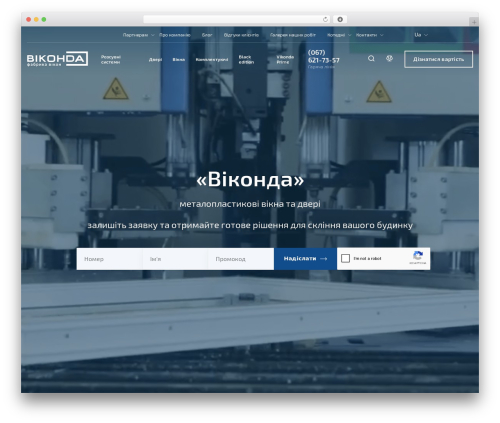The image size is (500, 423).
Task: Click the ВІКОНДА logo
Action: (57, 59)
